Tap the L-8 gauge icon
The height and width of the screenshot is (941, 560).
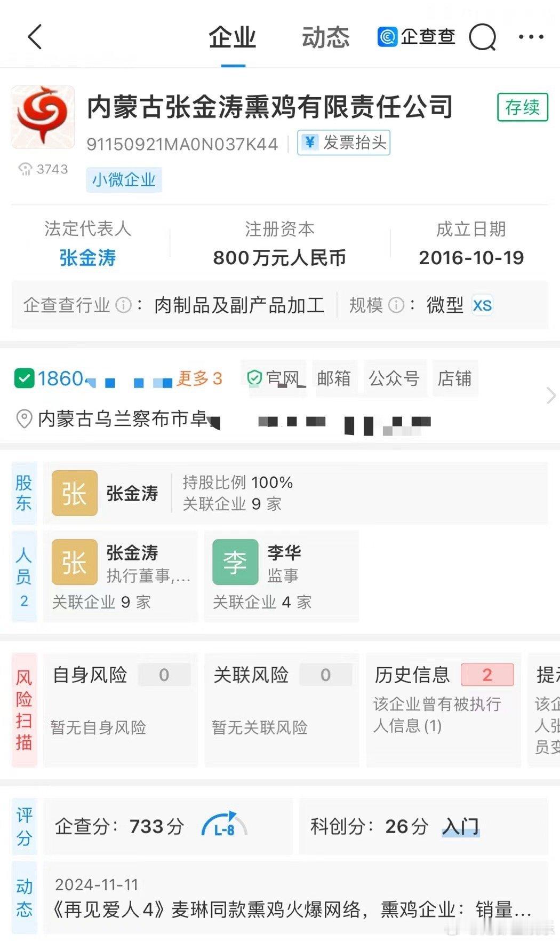point(225,825)
